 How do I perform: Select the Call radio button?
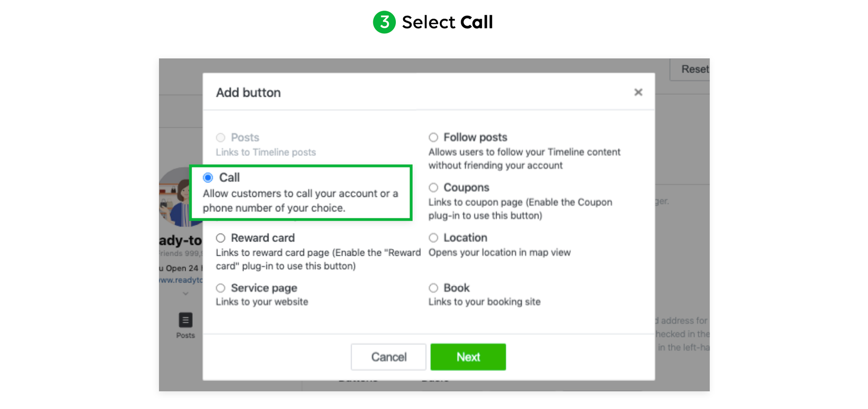click(x=208, y=177)
